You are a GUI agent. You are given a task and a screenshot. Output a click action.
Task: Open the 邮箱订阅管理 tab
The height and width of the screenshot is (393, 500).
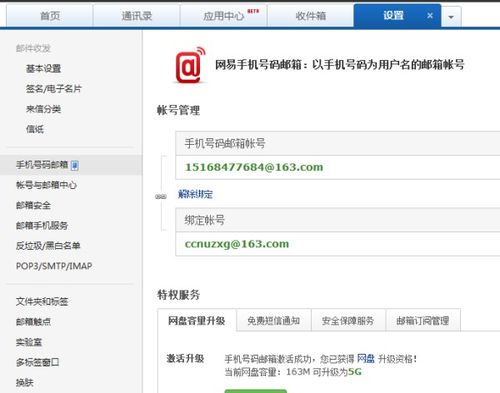coord(423,321)
